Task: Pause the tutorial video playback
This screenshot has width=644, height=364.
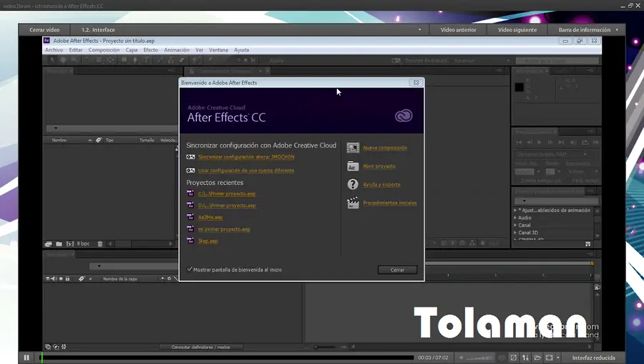Action: (x=26, y=358)
